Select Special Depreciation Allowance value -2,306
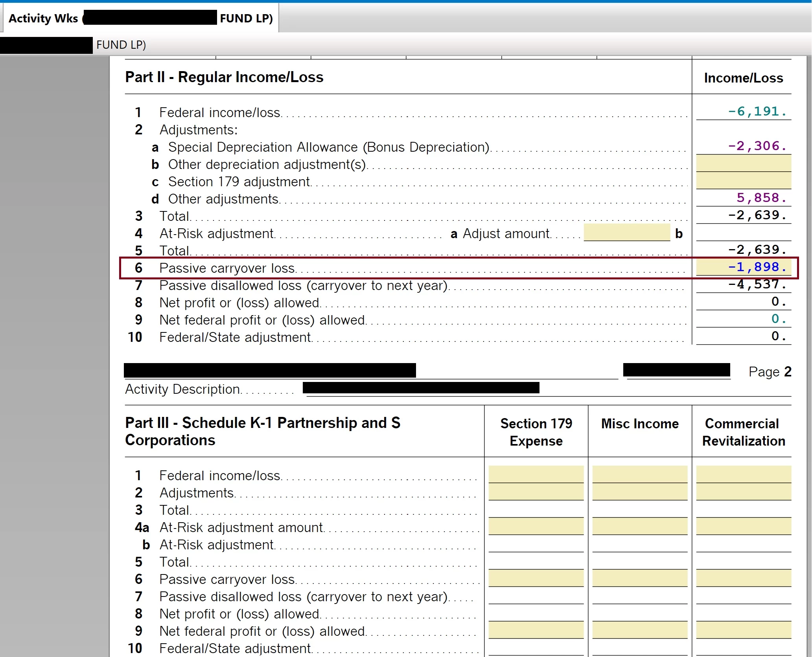The image size is (812, 657). [x=757, y=146]
